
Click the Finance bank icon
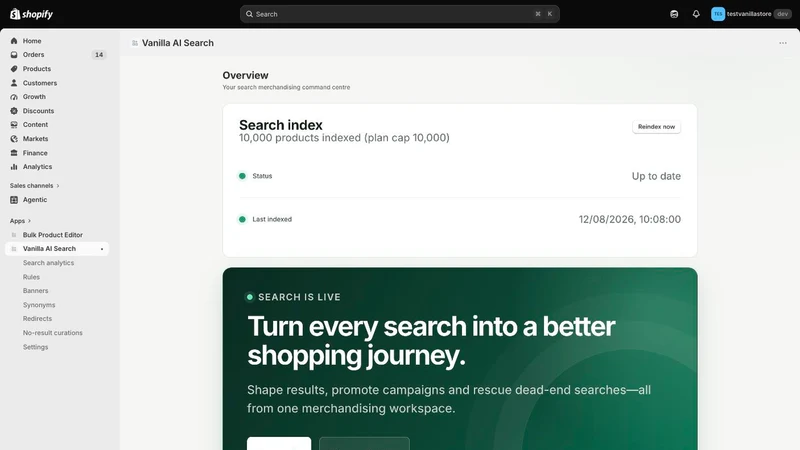[14, 153]
